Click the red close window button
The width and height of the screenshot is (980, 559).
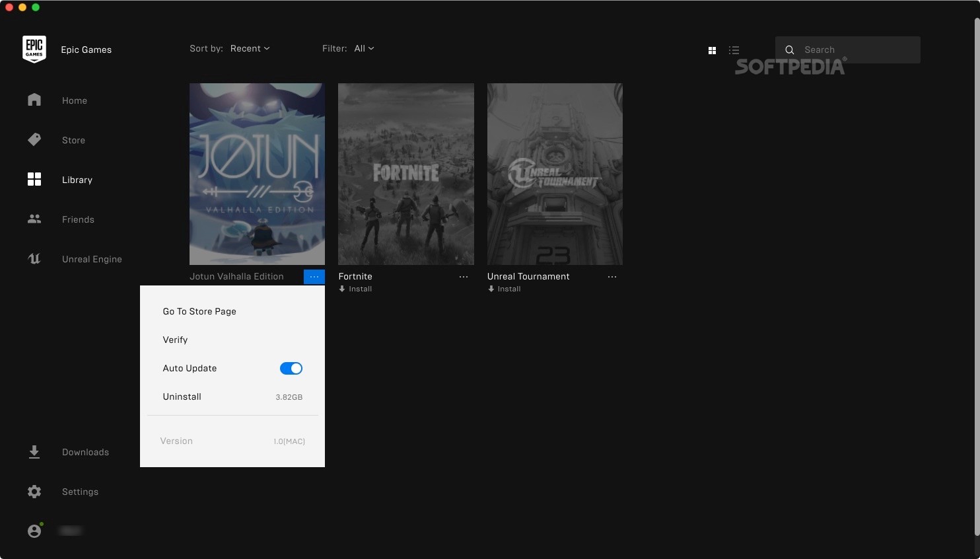click(x=9, y=7)
